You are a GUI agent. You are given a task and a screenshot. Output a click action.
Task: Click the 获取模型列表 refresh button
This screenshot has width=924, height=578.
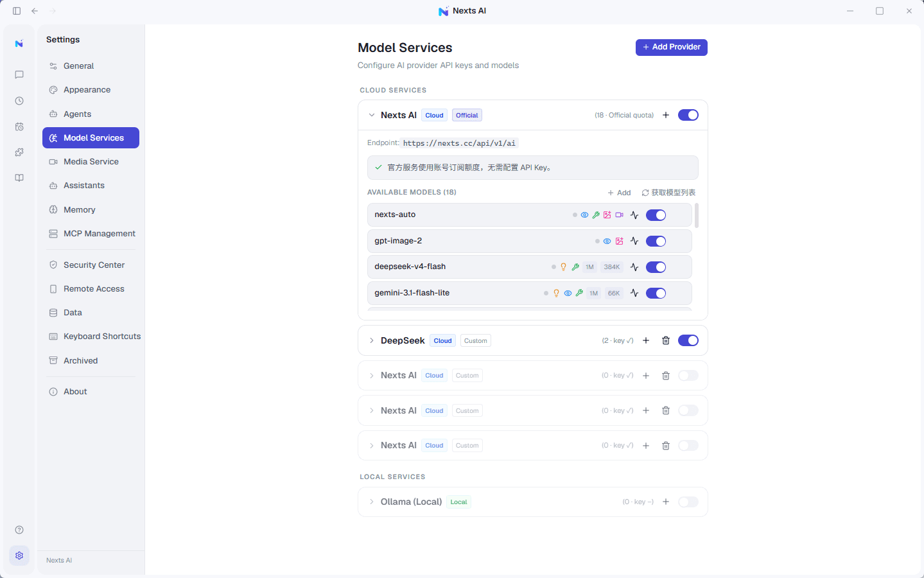click(668, 193)
